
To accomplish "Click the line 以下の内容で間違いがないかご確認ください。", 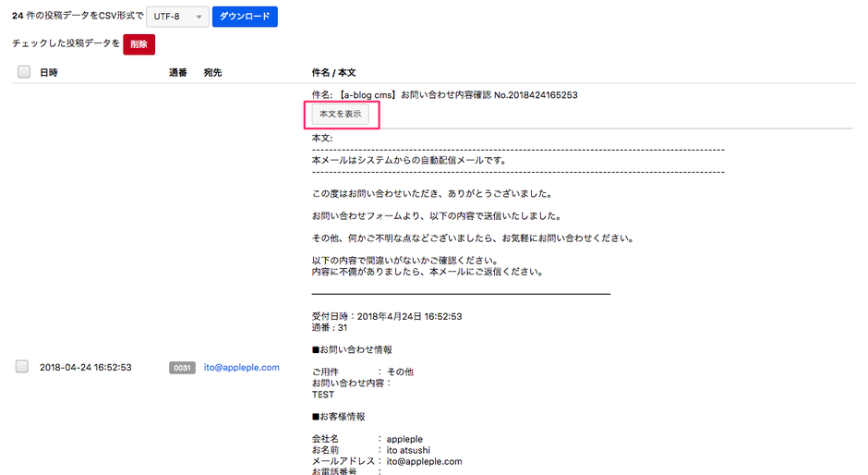I will pyautogui.click(x=405, y=261).
